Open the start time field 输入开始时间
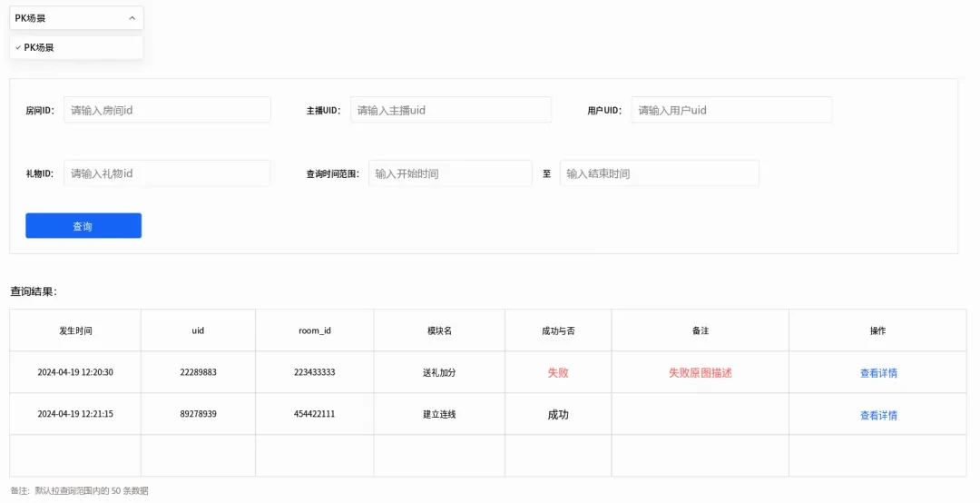This screenshot has width=980, height=503. (450, 173)
